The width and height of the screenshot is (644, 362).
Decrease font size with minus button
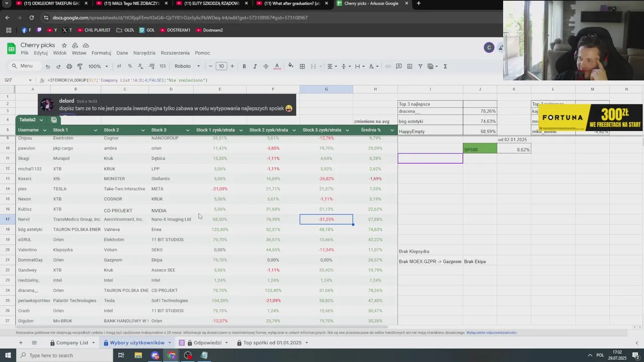[211, 66]
